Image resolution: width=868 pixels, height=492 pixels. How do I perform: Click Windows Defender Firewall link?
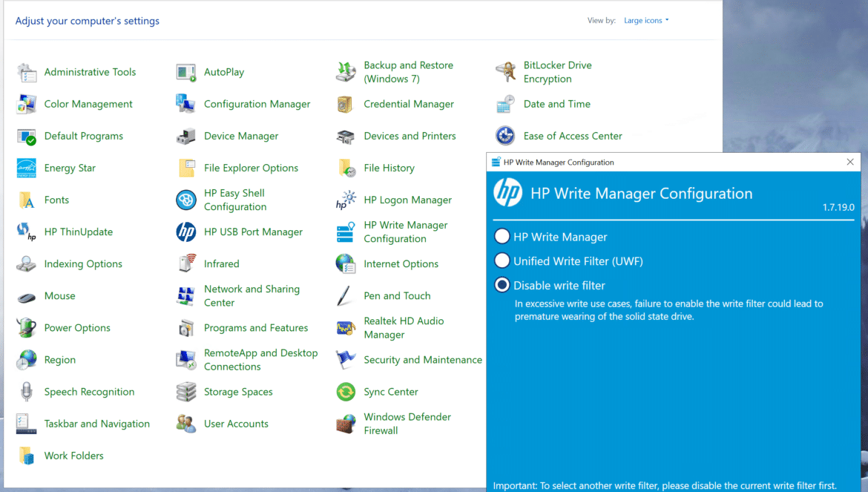[x=407, y=424]
